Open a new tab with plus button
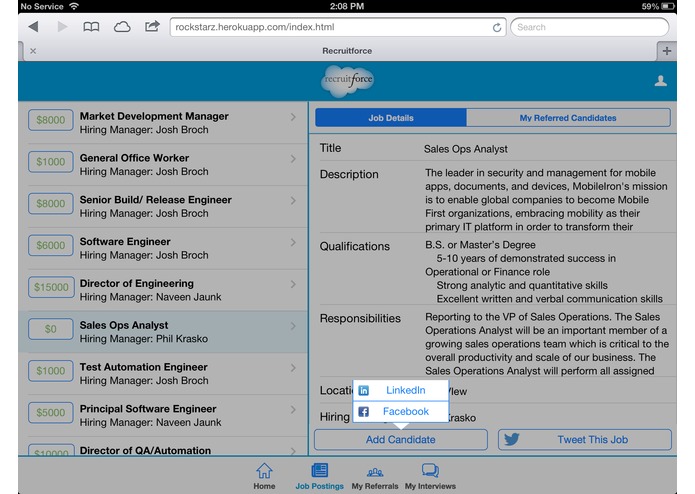This screenshot has width=695, height=494. coord(667,51)
